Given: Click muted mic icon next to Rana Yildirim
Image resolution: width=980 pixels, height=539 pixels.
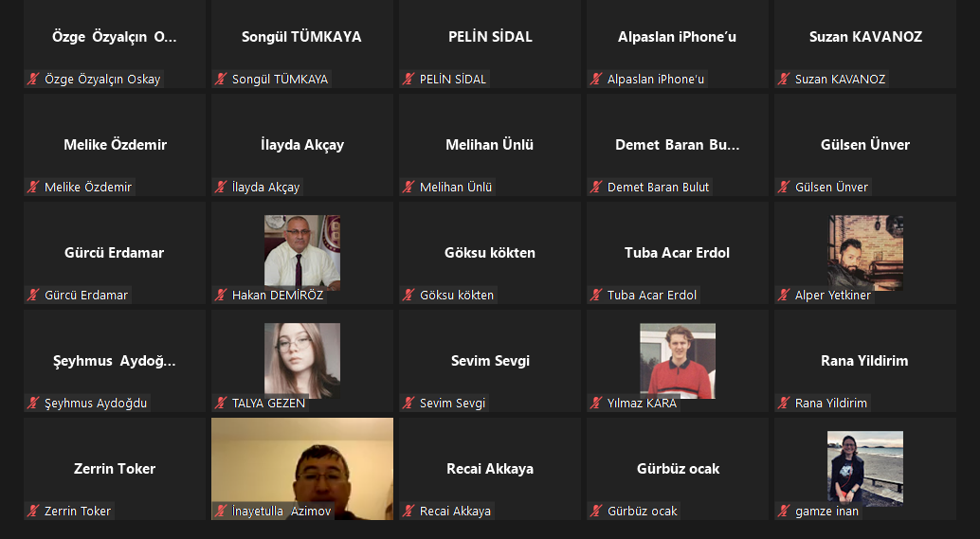Looking at the screenshot, I should [784, 403].
